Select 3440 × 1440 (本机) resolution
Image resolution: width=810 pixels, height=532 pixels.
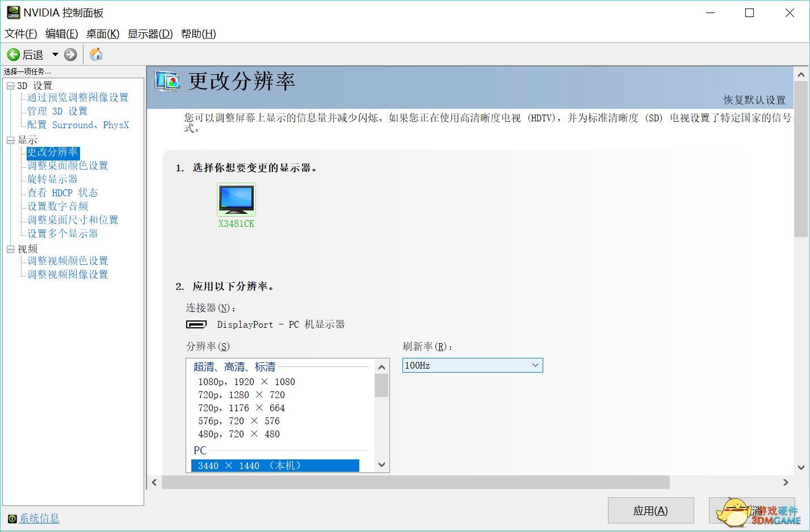click(275, 466)
